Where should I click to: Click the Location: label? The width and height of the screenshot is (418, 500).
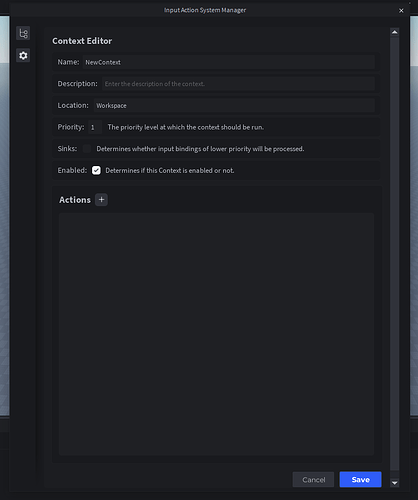coord(73,106)
